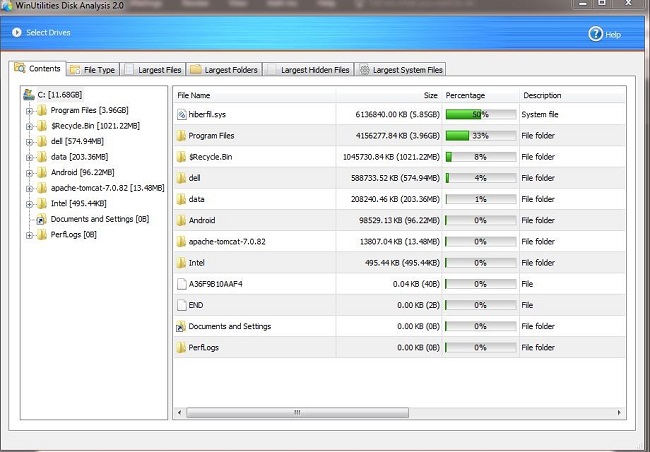Select data [203.36MB] in tree
The image size is (650, 452).
[79, 157]
